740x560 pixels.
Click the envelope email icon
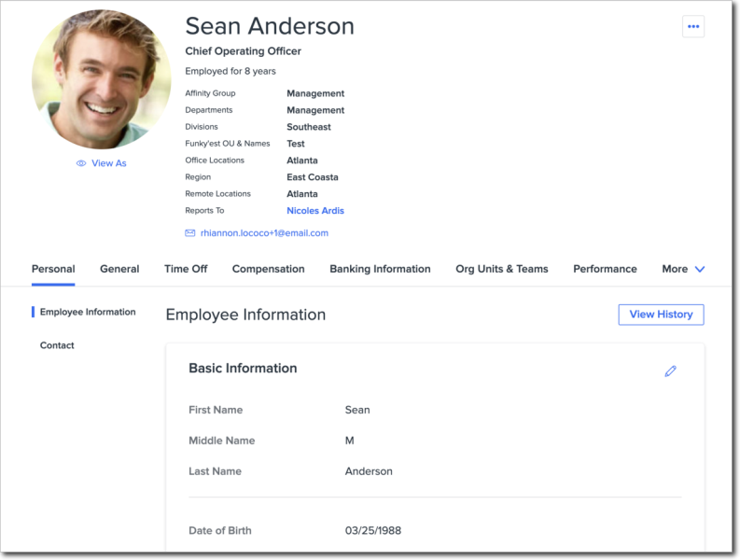189,233
